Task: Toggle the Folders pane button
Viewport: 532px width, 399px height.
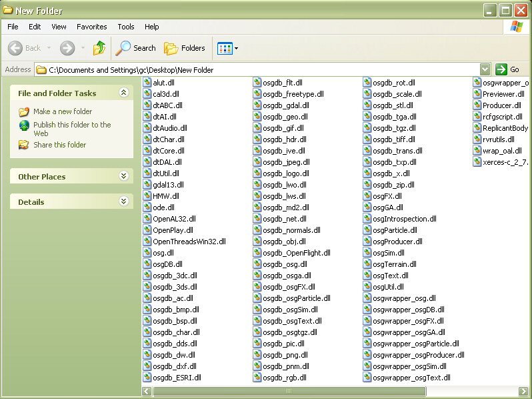Action: (x=185, y=48)
